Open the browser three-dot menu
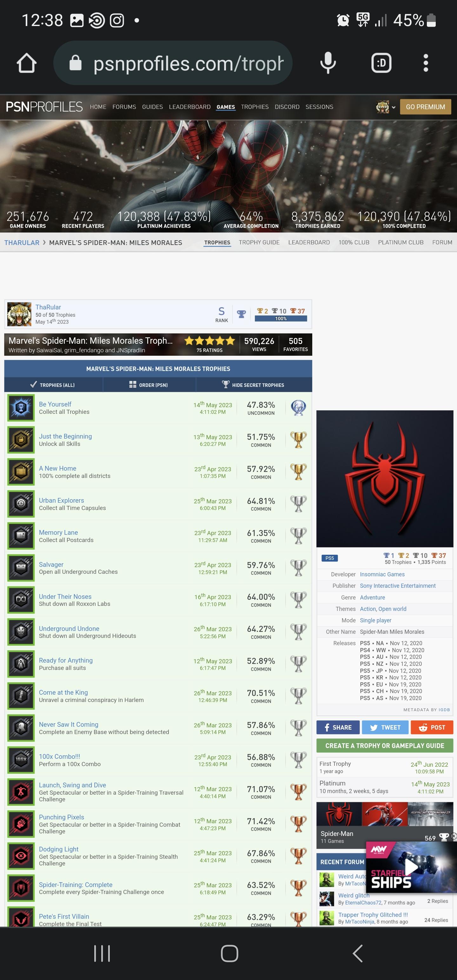This screenshot has width=457, height=980. coord(425,63)
